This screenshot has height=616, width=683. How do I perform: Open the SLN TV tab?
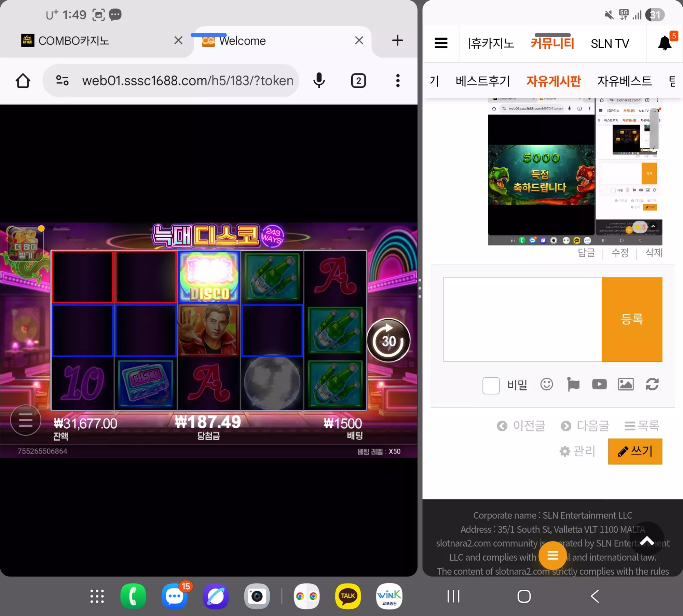(x=610, y=43)
